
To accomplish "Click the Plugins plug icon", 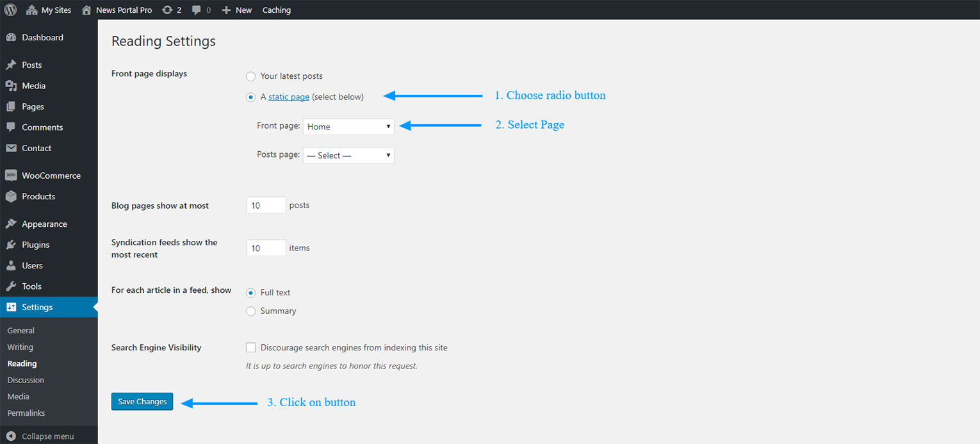I will tap(11, 245).
